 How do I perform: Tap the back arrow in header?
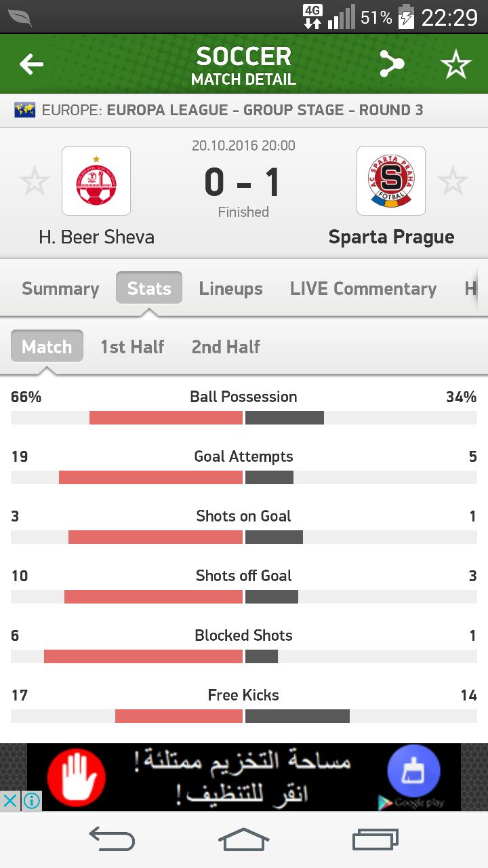pos(31,65)
